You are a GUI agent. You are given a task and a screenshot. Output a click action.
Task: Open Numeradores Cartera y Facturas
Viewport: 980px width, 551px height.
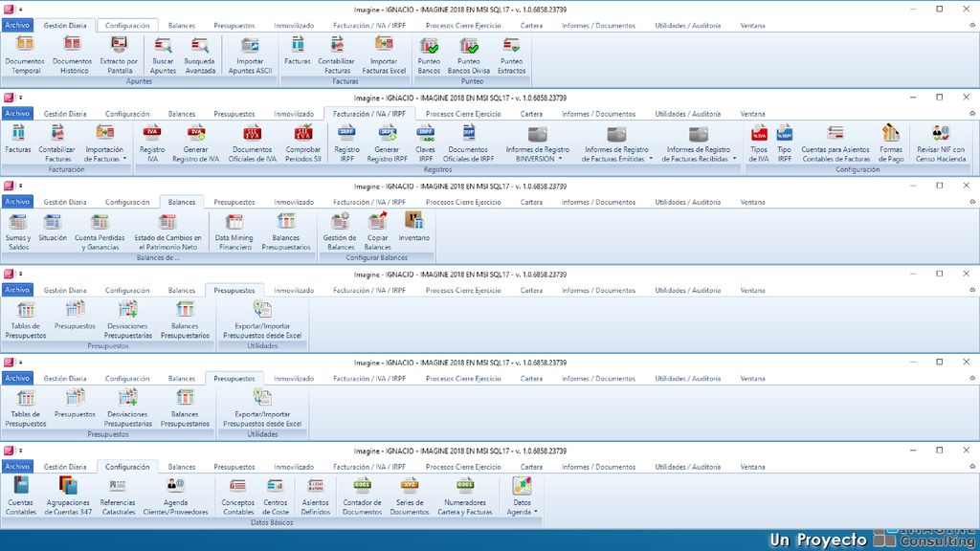pyautogui.click(x=465, y=496)
